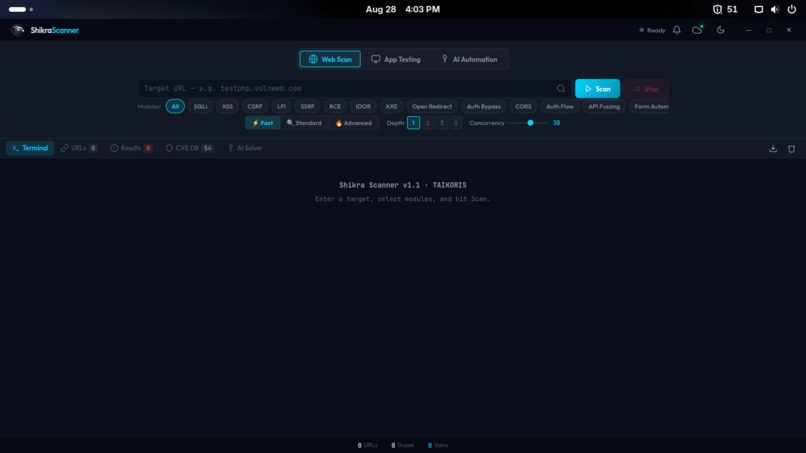Screen dimensions: 806x453
Task: Open the CVE DB tab
Action: click(x=189, y=148)
